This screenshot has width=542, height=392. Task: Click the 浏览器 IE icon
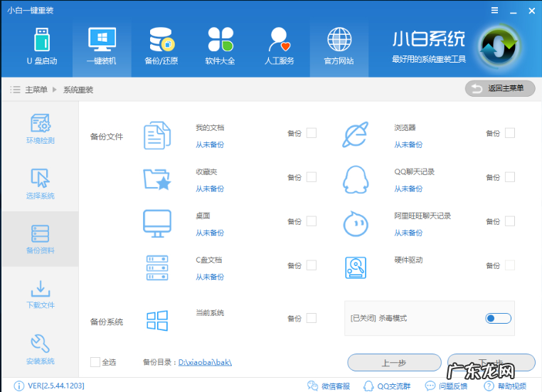356,134
